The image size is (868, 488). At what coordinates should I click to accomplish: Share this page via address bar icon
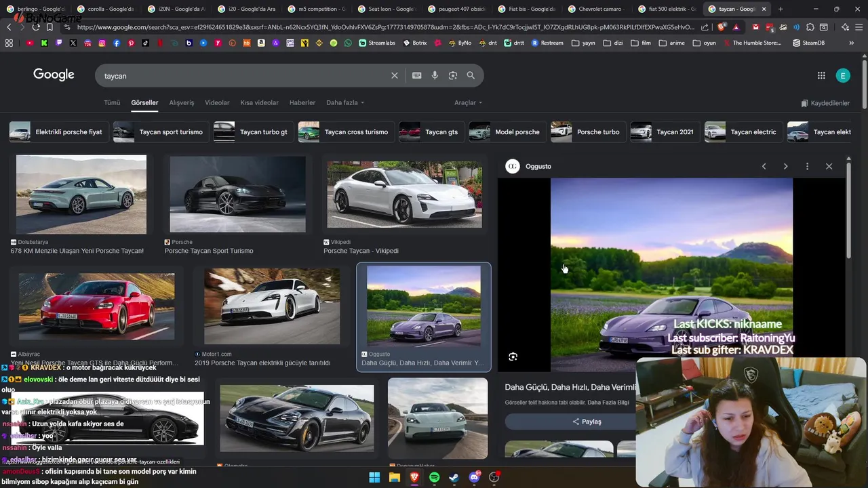[x=705, y=27]
